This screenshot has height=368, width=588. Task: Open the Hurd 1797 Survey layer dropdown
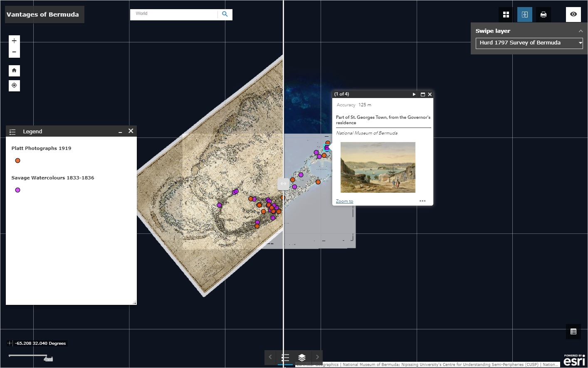tap(529, 43)
